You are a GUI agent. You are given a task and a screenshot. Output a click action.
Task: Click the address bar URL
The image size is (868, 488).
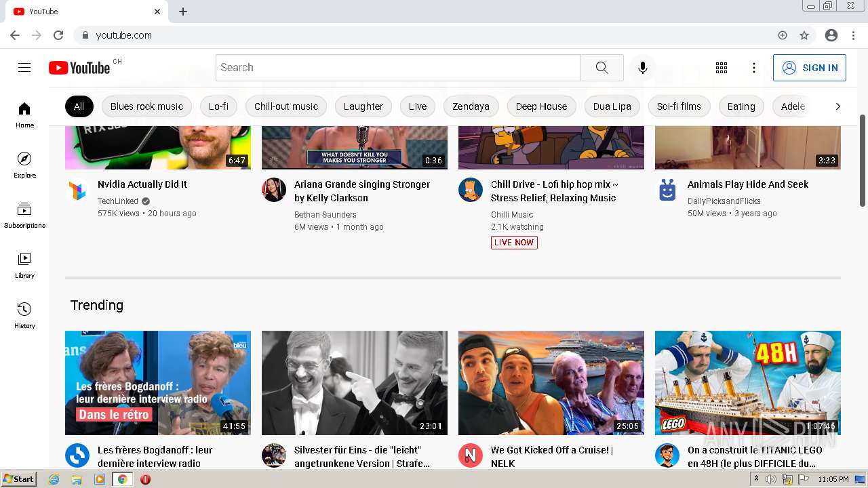[x=123, y=35]
